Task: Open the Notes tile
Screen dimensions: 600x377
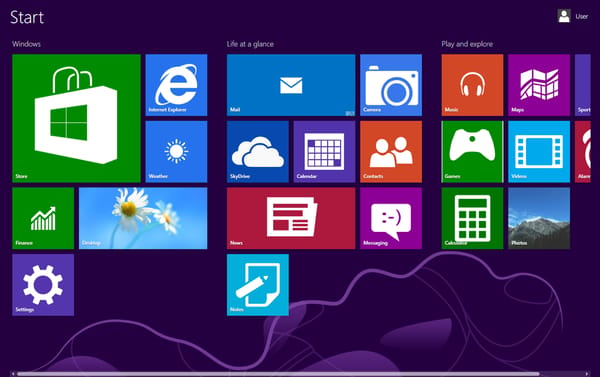Action: 258,285
